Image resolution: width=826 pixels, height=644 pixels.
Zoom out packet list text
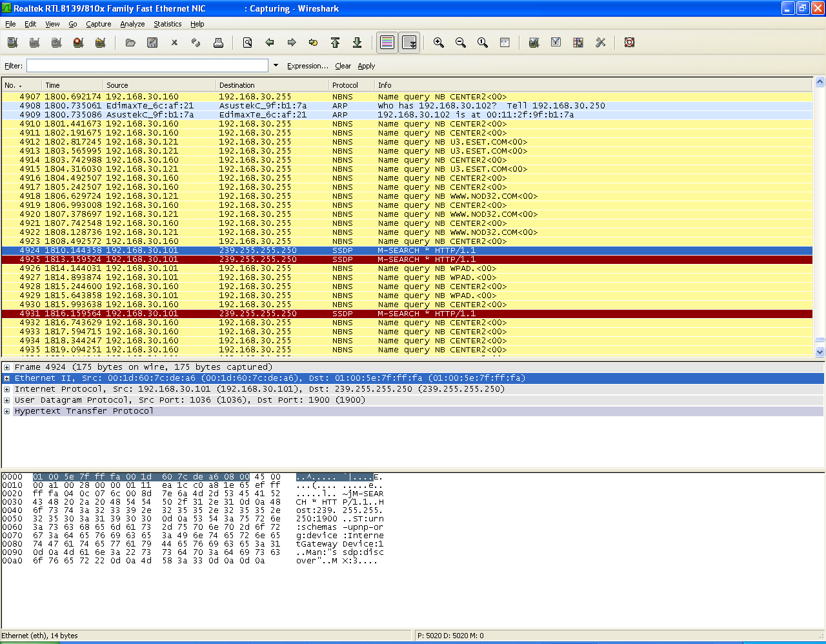coord(461,43)
